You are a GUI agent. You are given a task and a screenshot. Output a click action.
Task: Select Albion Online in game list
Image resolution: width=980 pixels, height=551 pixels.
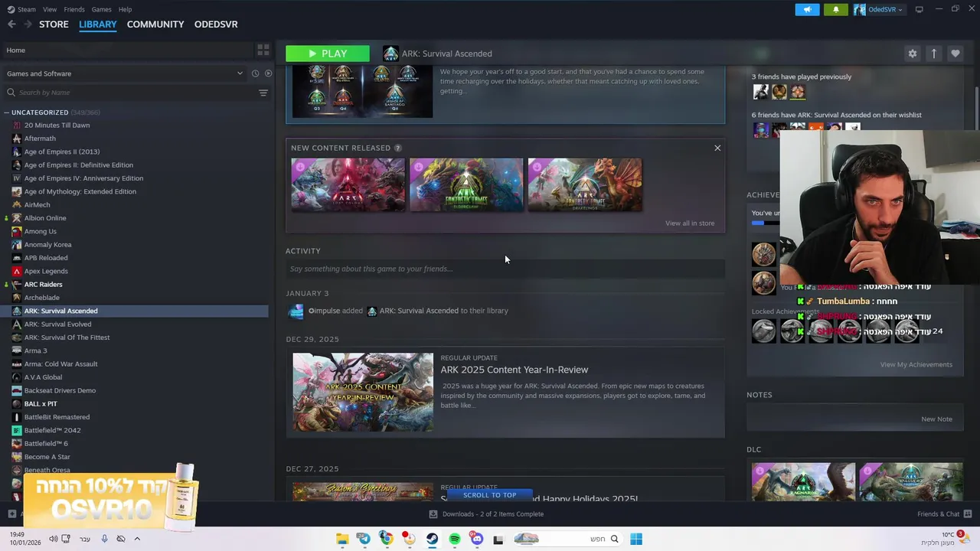[x=45, y=218]
